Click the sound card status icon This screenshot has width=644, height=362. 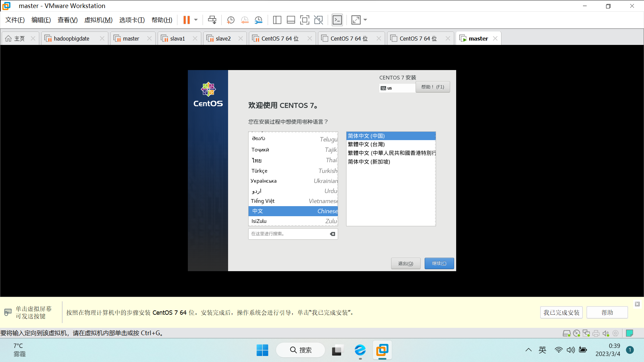606,333
